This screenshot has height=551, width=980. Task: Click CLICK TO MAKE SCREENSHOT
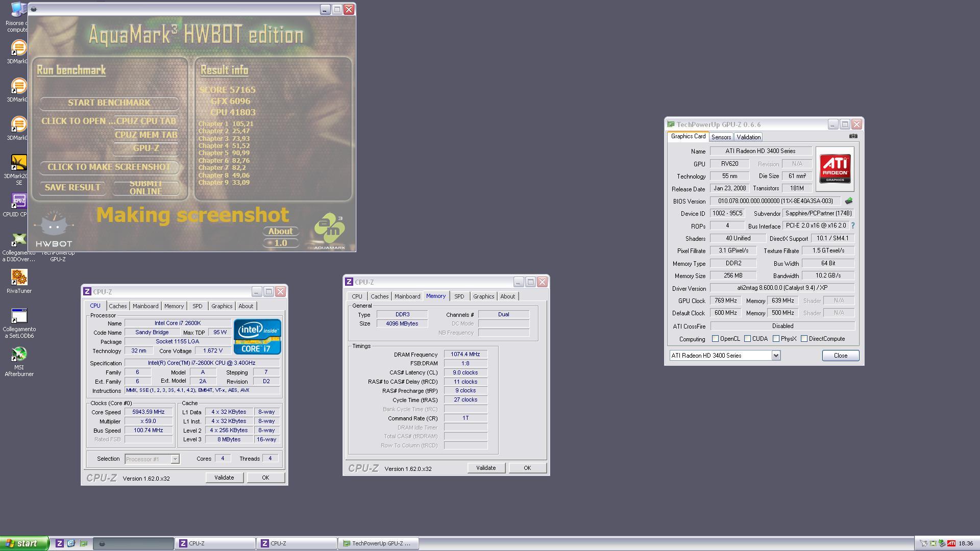click(x=109, y=167)
